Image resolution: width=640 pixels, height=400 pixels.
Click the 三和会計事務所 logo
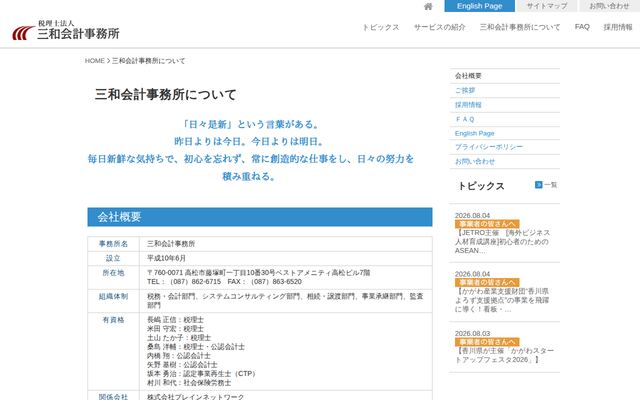(66, 30)
